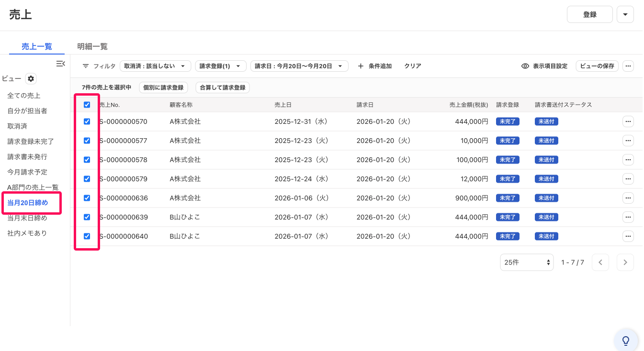Select the 請求登録未完了 view
Image resolution: width=644 pixels, height=351 pixels.
tap(31, 142)
